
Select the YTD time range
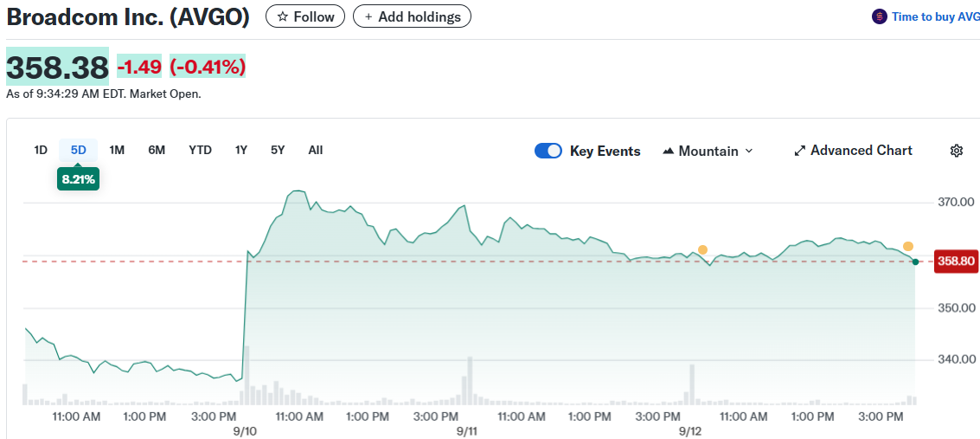pyautogui.click(x=200, y=150)
